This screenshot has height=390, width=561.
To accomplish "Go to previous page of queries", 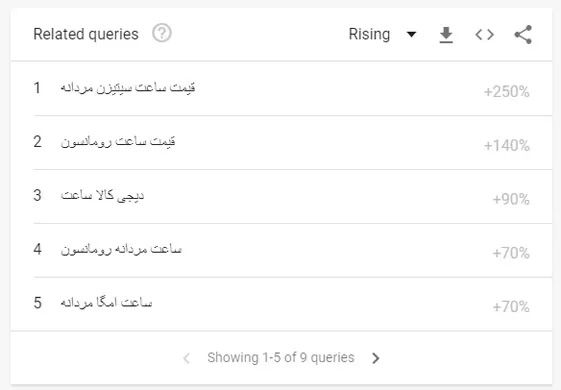I will point(186,358).
